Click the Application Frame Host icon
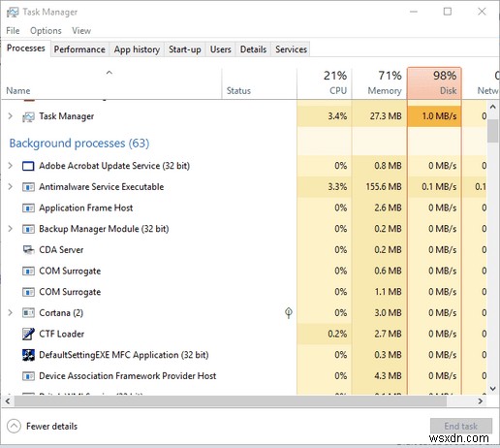 click(28, 208)
